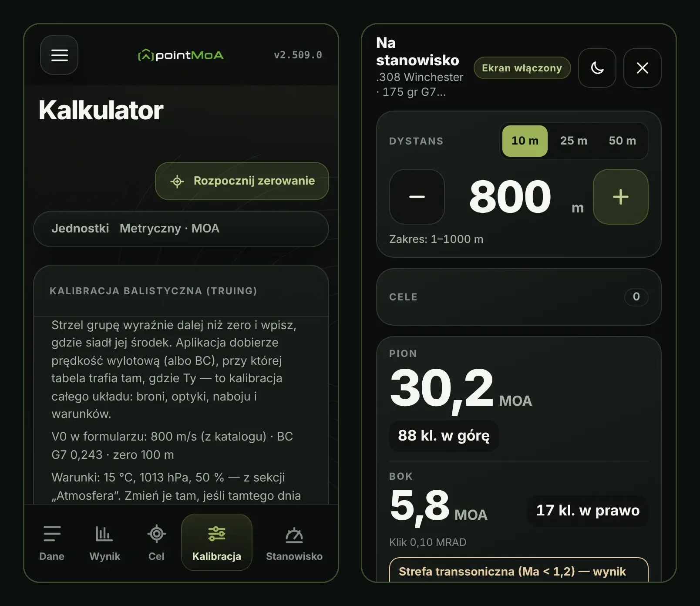This screenshot has height=606, width=700.
Task: Click the V0 w formularzu: 800 m/s line
Action: pos(172,446)
